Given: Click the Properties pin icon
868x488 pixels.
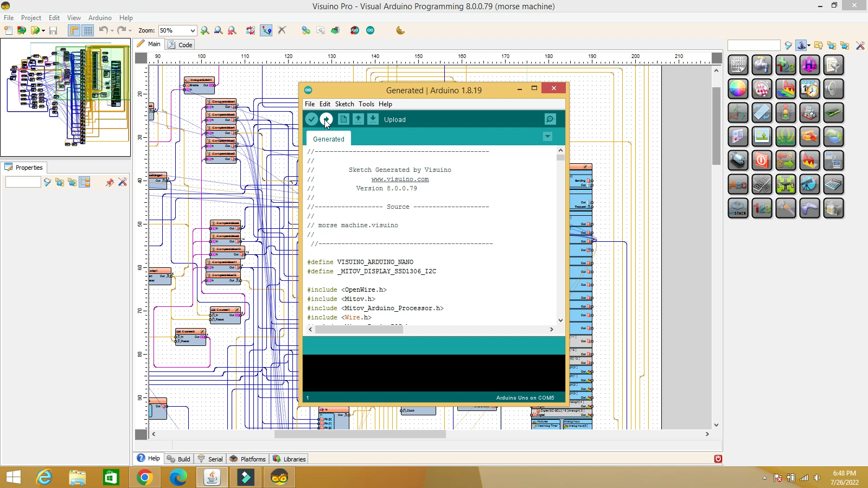Looking at the screenshot, I should [110, 182].
